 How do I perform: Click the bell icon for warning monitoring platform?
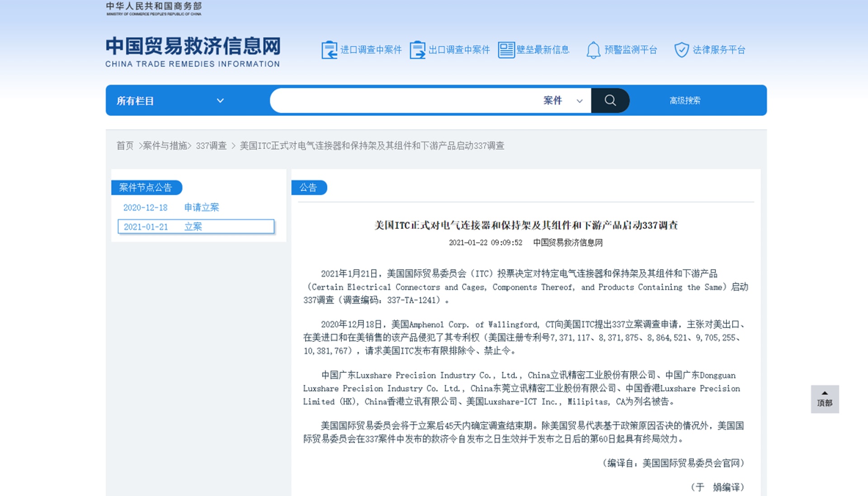(x=593, y=50)
